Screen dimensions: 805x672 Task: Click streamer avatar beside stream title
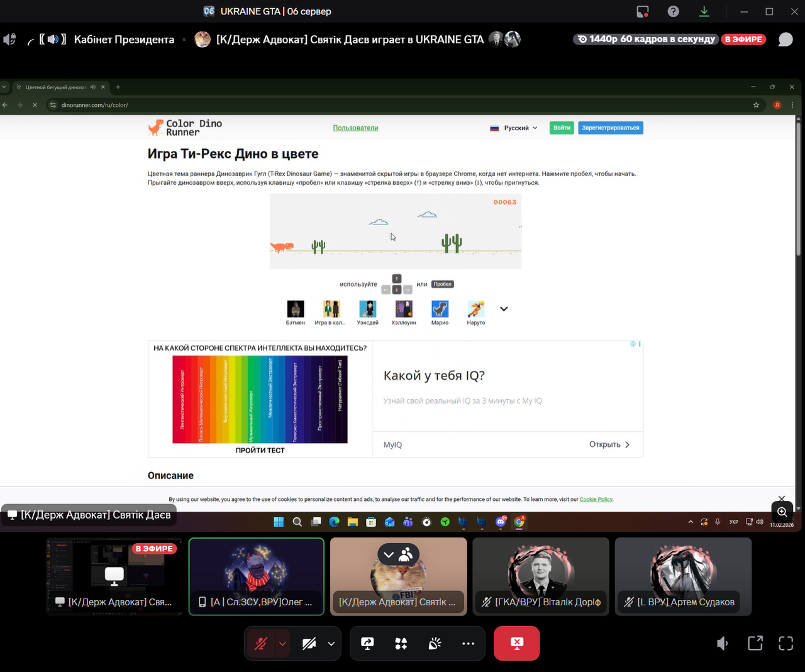203,39
